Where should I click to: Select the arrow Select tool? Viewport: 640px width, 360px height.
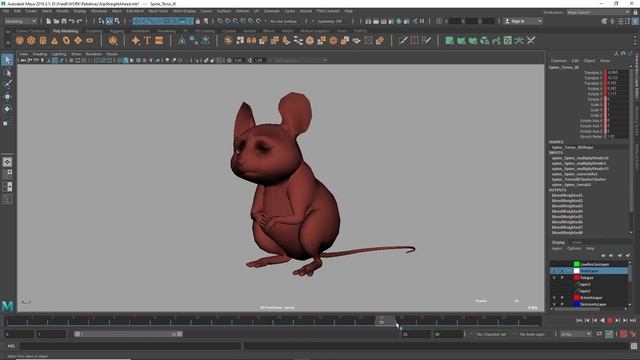point(7,60)
